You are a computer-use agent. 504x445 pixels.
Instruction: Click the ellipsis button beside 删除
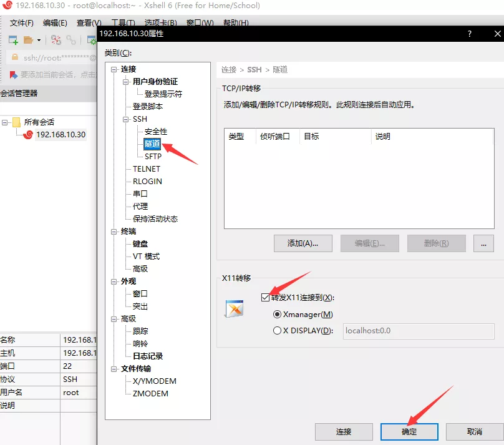(x=483, y=243)
